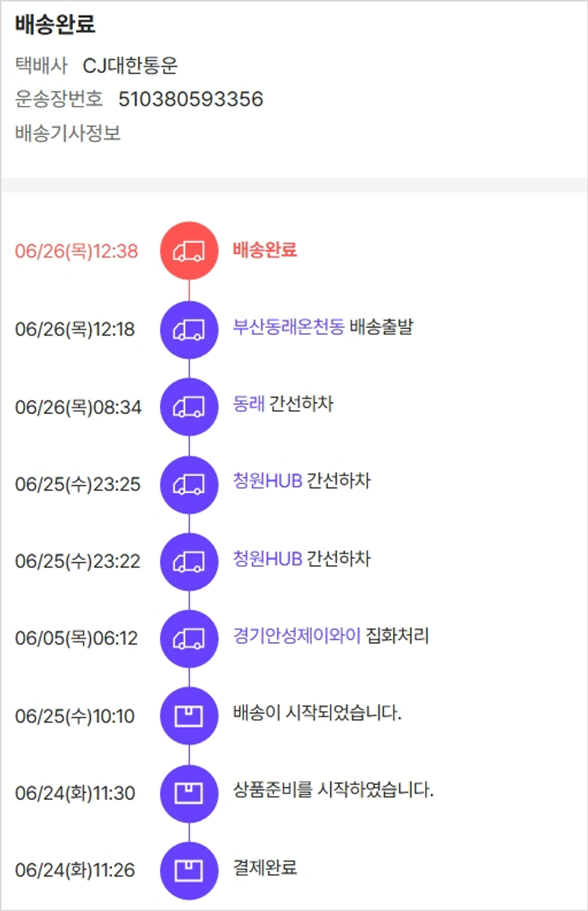
Task: Click truck icon for 청원HUB at 23:25
Action: (189, 484)
